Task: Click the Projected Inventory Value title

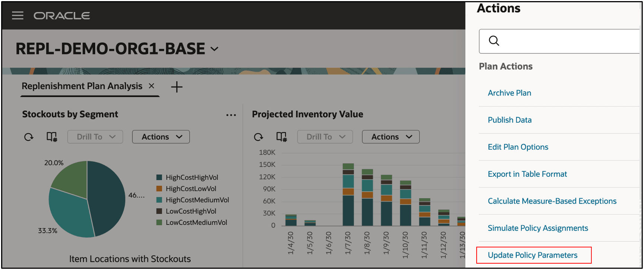Action: [x=307, y=114]
